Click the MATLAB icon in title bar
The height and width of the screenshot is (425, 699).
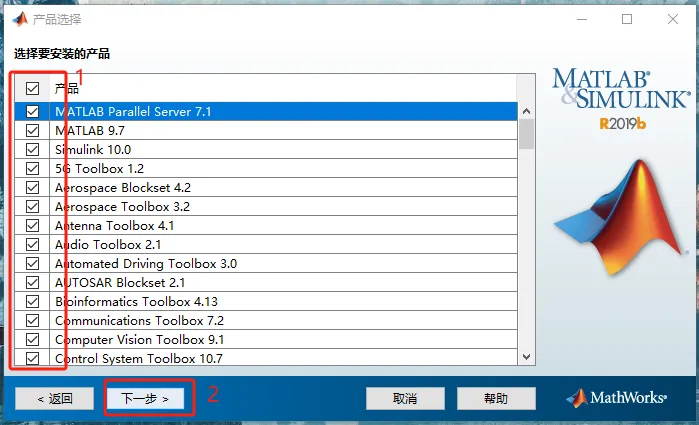pos(20,19)
